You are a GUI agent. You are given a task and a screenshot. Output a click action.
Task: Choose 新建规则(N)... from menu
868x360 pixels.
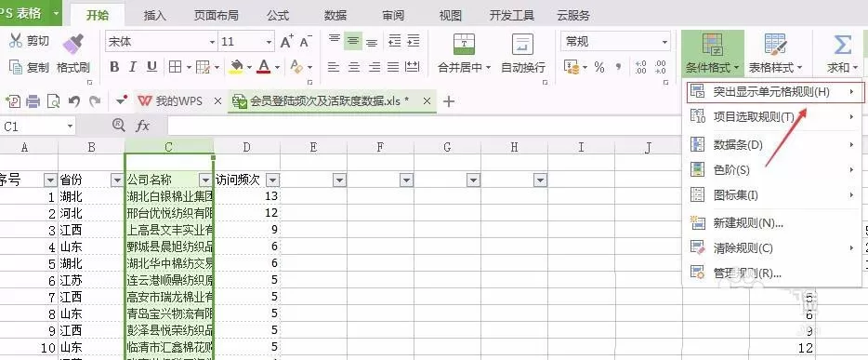pyautogui.click(x=748, y=223)
